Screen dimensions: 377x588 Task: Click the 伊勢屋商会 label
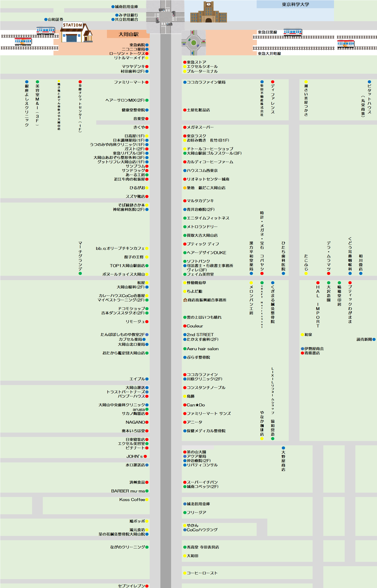pyautogui.click(x=314, y=349)
